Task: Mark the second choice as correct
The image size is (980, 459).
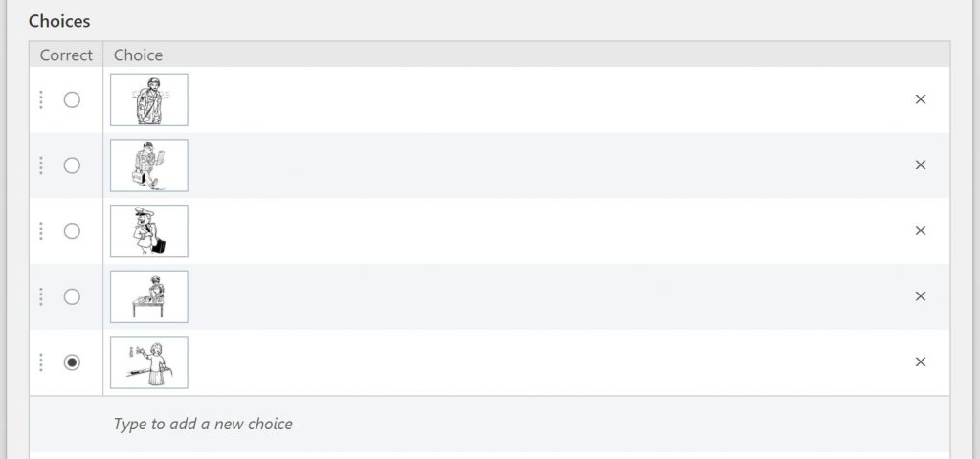Action: coord(72,165)
